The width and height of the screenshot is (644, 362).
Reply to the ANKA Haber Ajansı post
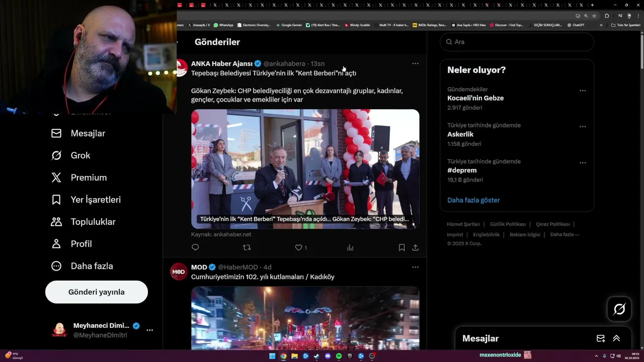(x=195, y=247)
